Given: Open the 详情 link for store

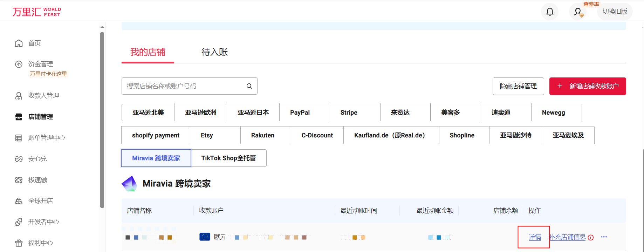Looking at the screenshot, I should point(535,237).
